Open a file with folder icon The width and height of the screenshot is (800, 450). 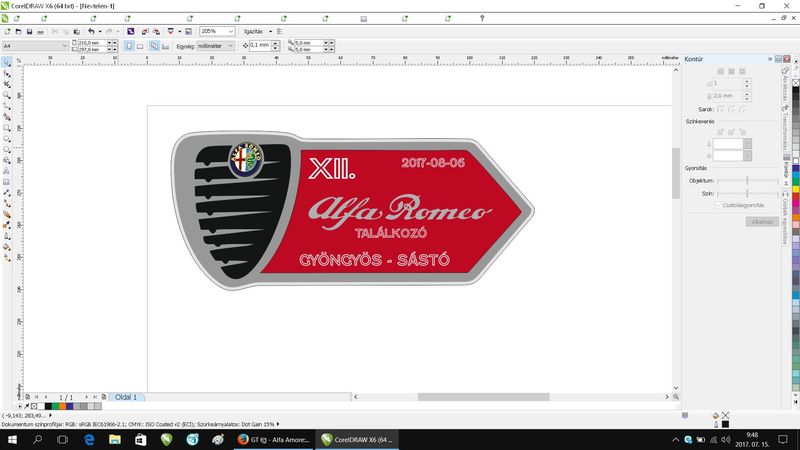tap(18, 32)
